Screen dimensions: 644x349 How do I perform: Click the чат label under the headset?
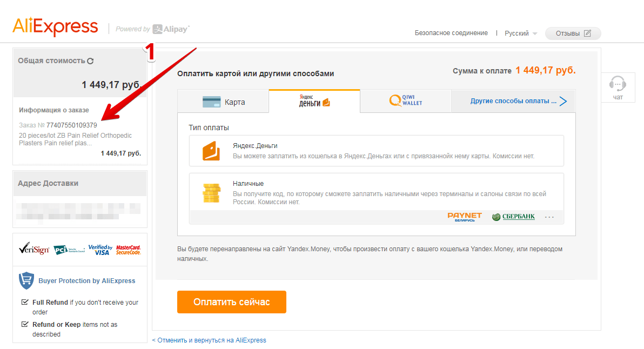click(618, 97)
